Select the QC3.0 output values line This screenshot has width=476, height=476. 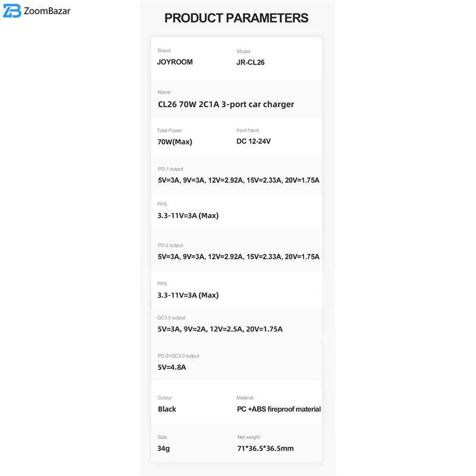pyautogui.click(x=220, y=329)
